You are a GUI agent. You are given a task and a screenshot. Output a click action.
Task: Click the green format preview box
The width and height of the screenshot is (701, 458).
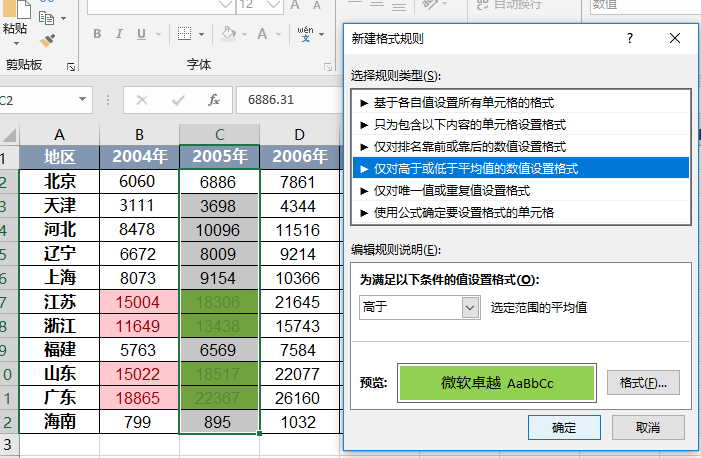pos(497,383)
